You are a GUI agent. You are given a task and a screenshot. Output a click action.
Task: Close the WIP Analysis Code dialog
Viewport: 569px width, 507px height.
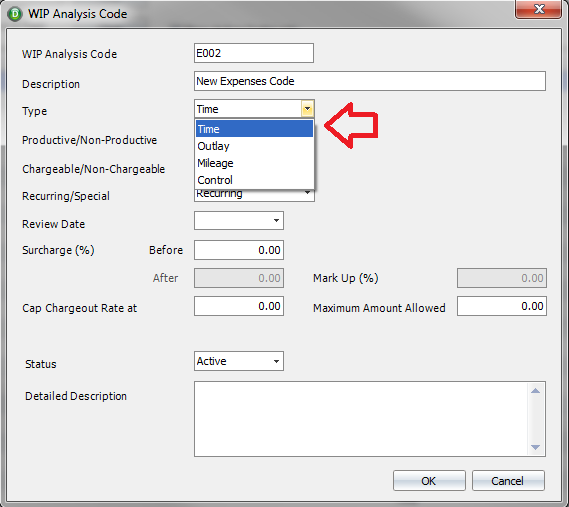[539, 9]
